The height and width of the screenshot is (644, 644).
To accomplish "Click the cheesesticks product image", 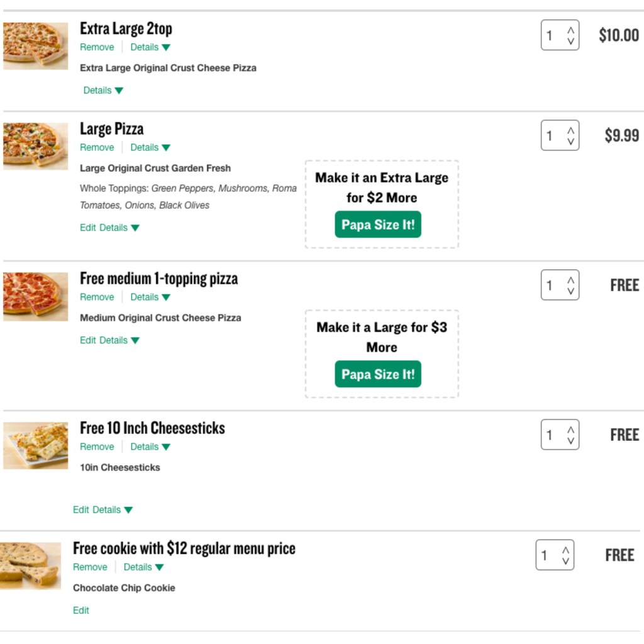I will [x=35, y=445].
